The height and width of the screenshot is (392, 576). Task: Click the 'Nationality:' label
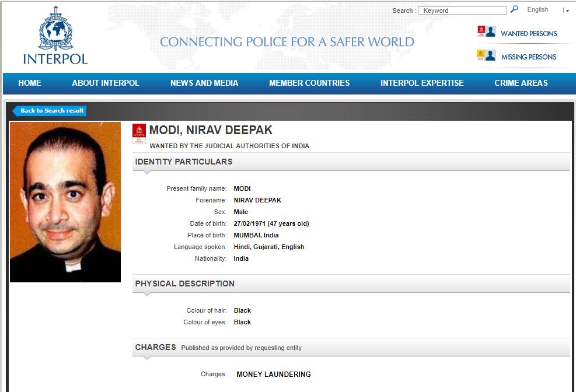click(211, 259)
